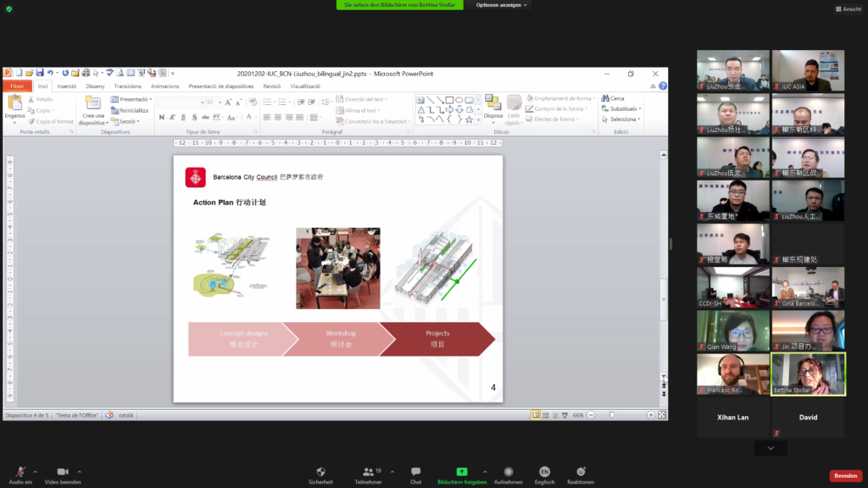
Task: Click the Video beenden camera icon
Action: (x=62, y=472)
